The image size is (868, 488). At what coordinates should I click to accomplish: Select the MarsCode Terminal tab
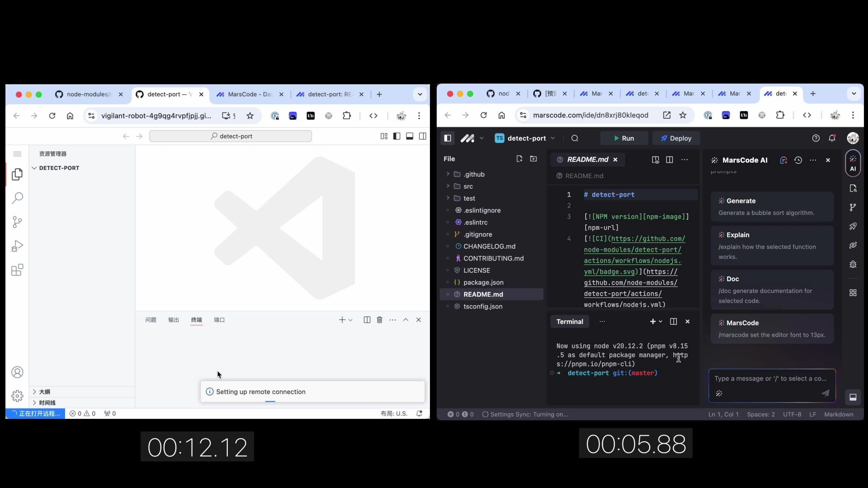(x=570, y=322)
